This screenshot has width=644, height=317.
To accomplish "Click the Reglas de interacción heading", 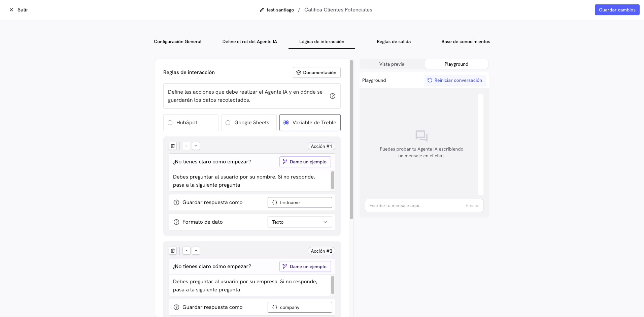I will pyautogui.click(x=189, y=72).
